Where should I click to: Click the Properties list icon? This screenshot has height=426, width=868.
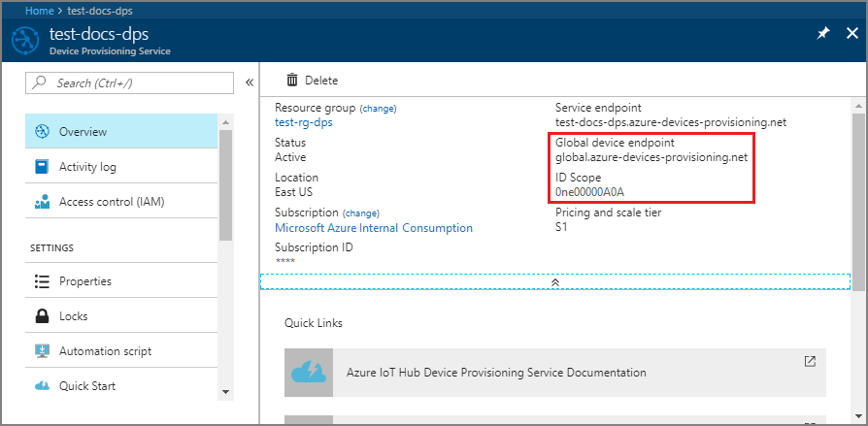[42, 281]
